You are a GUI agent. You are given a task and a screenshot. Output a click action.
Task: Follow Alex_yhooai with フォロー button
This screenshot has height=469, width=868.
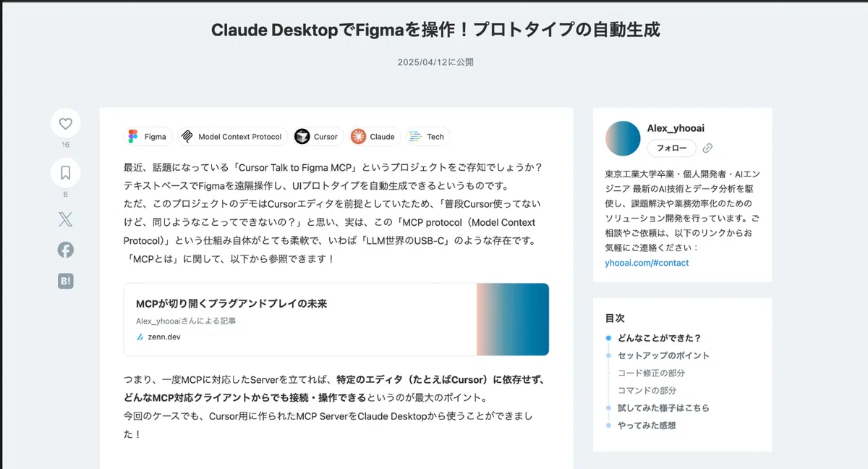tap(671, 148)
